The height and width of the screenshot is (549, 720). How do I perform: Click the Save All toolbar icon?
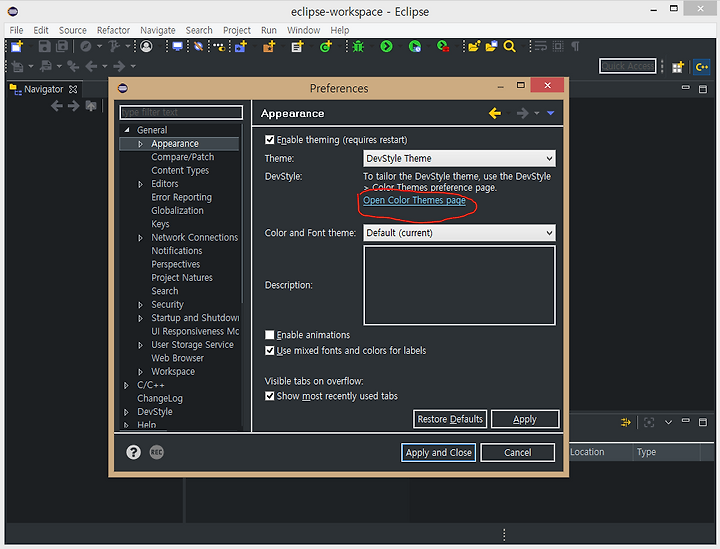62,46
